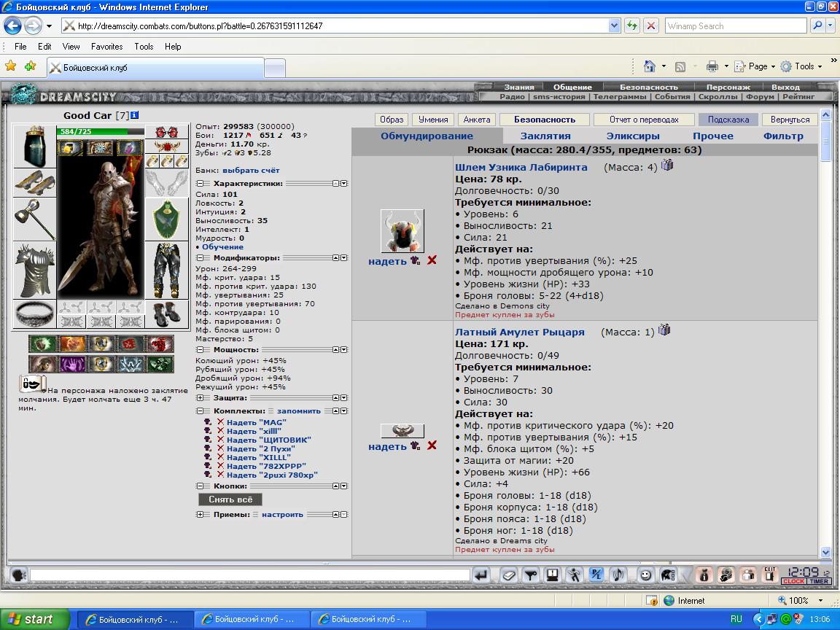Click the equipped belt slot
The image size is (840, 630).
(x=34, y=314)
